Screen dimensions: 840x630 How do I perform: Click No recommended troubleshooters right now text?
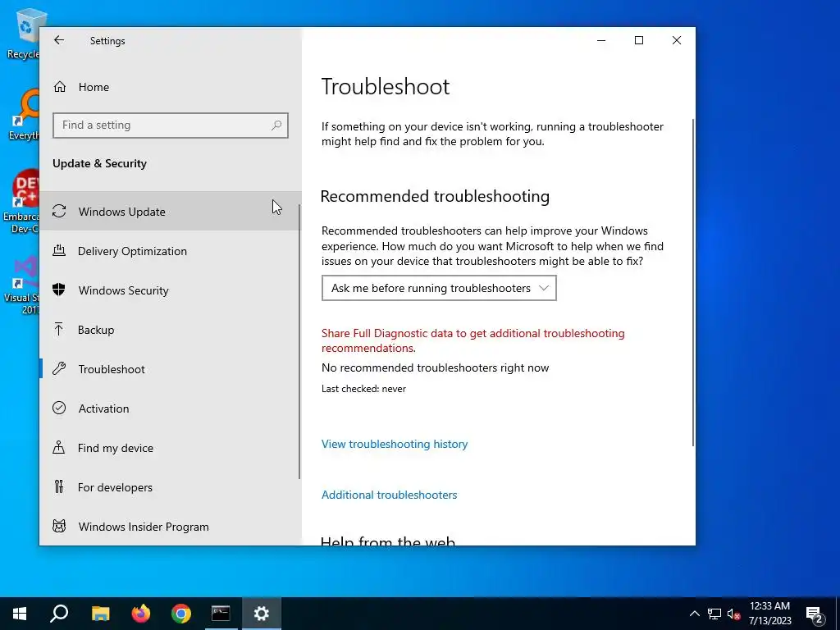click(x=435, y=367)
